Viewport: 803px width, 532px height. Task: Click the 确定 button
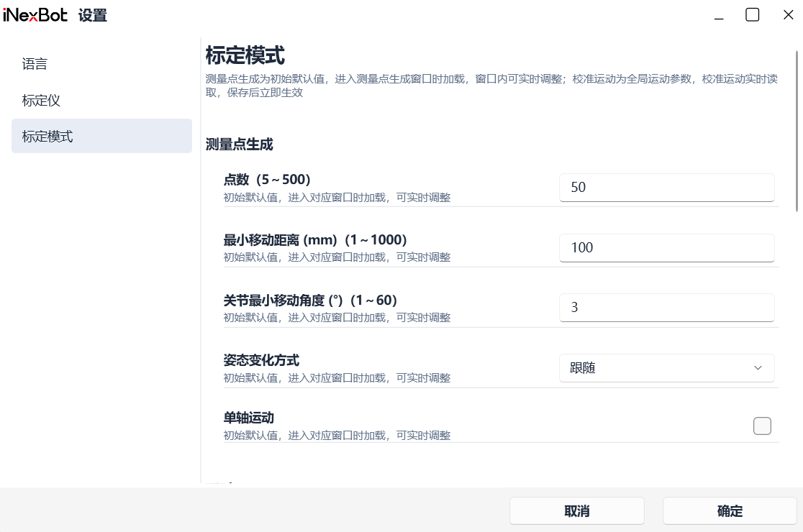[730, 511]
